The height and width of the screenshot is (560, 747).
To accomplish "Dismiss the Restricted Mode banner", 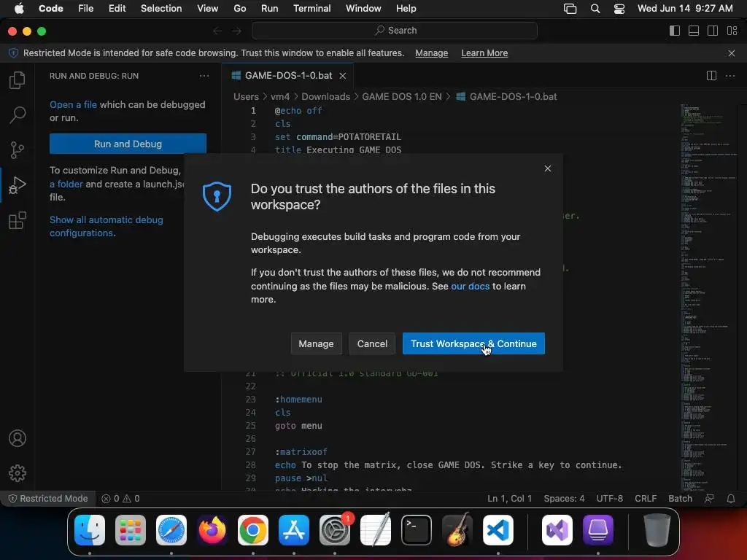I will (x=732, y=53).
